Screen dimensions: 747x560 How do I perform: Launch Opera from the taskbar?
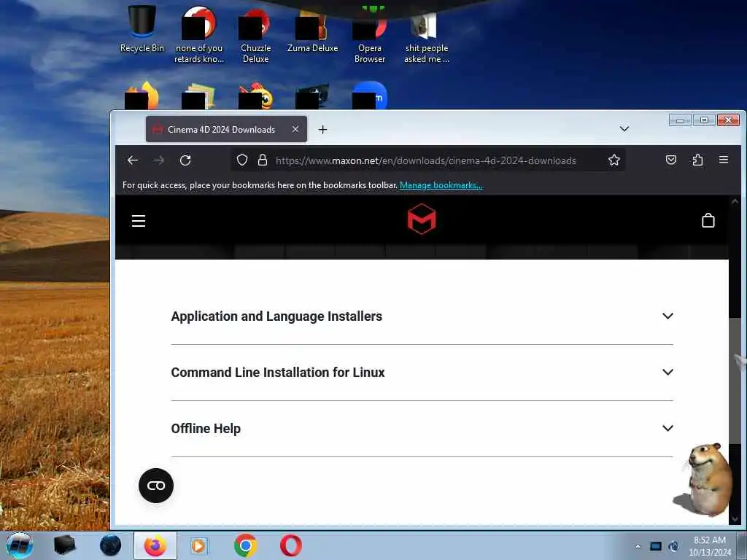(290, 545)
